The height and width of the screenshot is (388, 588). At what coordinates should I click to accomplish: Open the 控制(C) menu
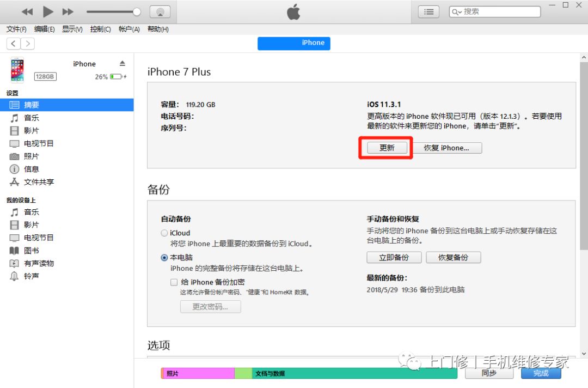101,29
